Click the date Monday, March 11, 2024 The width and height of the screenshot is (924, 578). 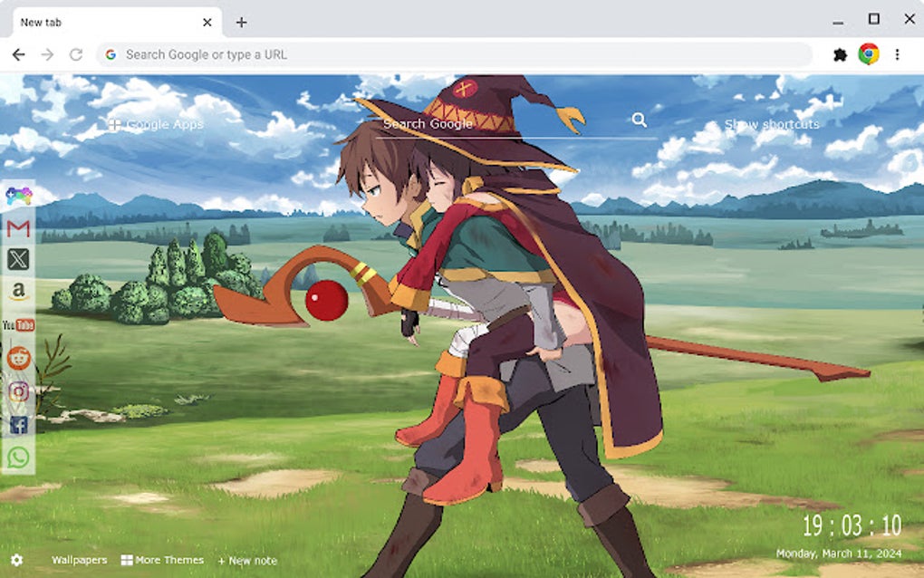pyautogui.click(x=839, y=554)
